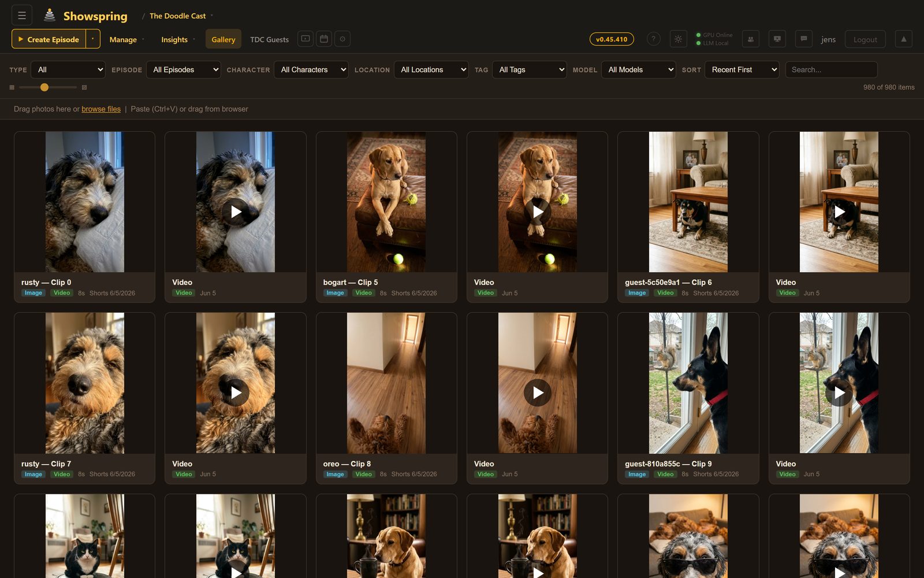Open the Type filter dropdown

click(x=68, y=69)
